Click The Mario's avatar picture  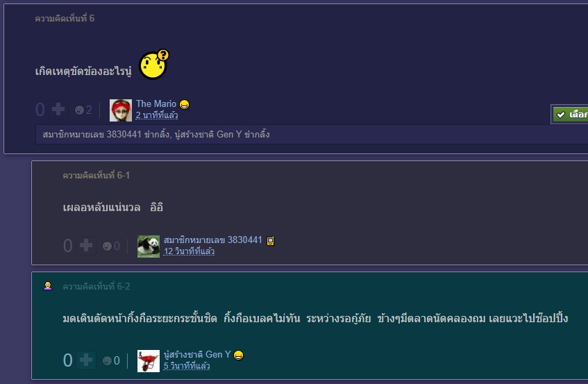120,110
